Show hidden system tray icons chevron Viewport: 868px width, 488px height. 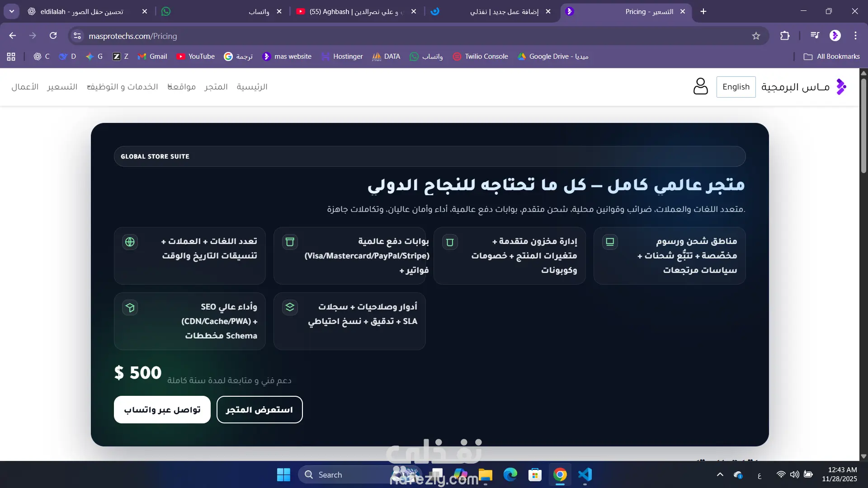point(720,474)
